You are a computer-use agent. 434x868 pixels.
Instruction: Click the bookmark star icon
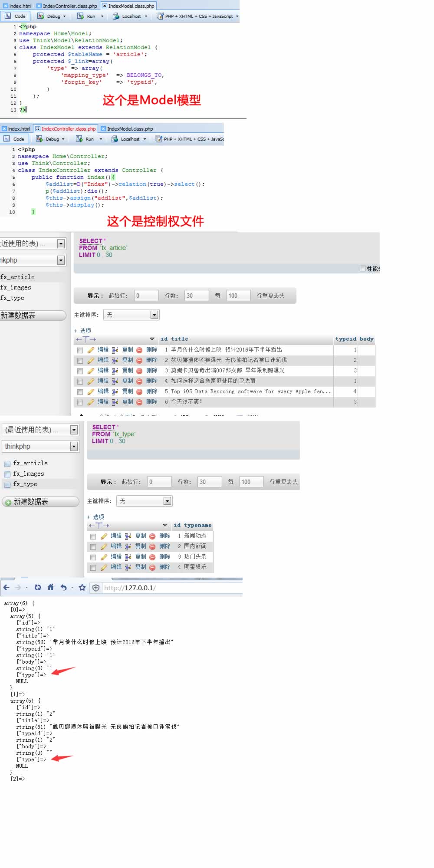coord(82,587)
